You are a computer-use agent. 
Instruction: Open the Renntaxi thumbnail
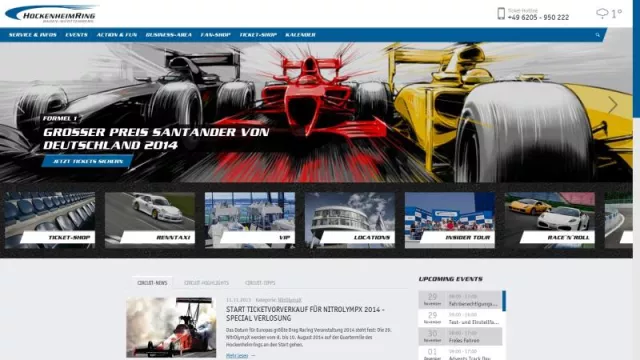pos(150,220)
